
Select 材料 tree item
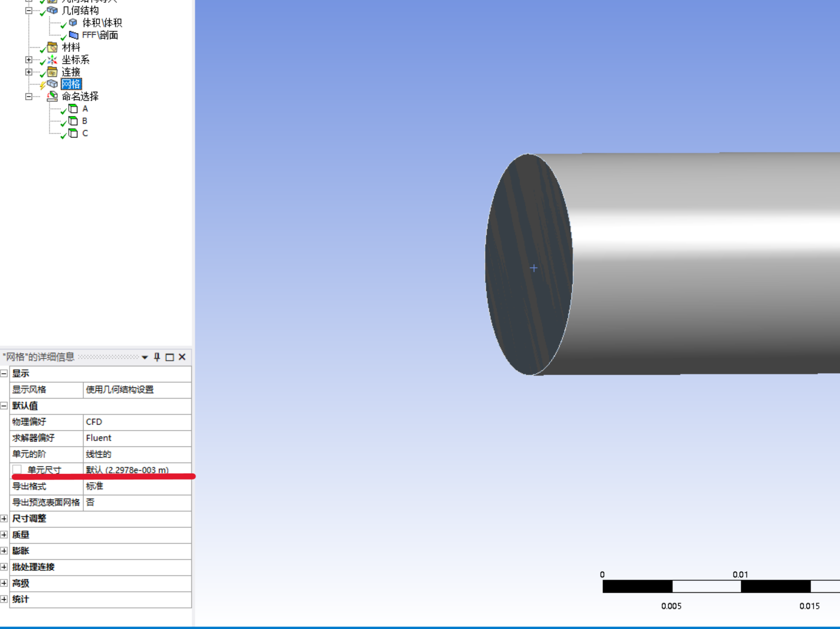tap(71, 47)
